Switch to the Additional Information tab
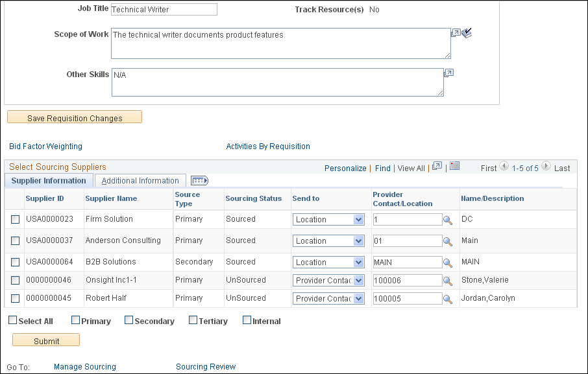The width and height of the screenshot is (588, 374). (x=140, y=180)
